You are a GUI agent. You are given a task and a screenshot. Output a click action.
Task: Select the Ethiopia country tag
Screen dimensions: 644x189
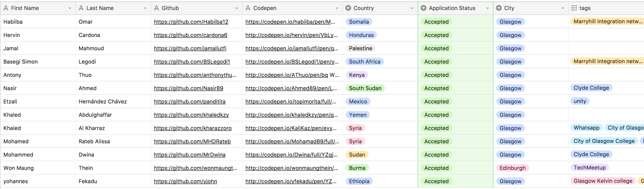359,181
